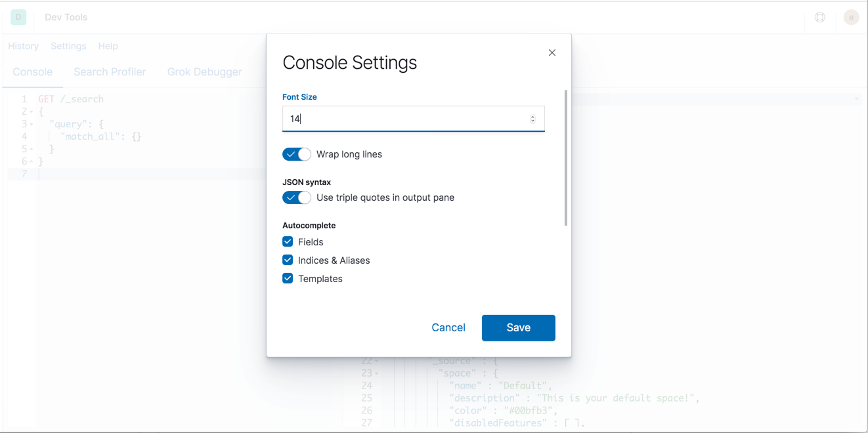
Task: Click the Dev Tools app icon
Action: tap(18, 17)
